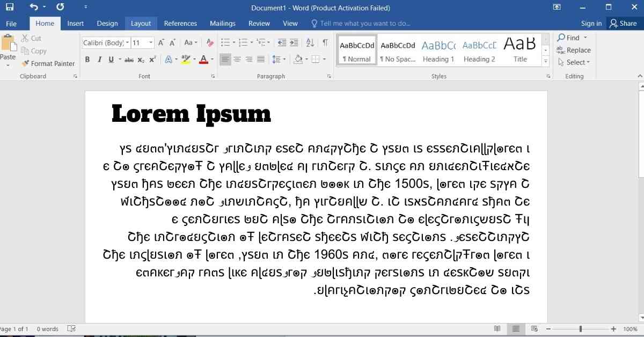Toggle Bold formatting
Image resolution: width=644 pixels, height=337 pixels.
[87, 60]
